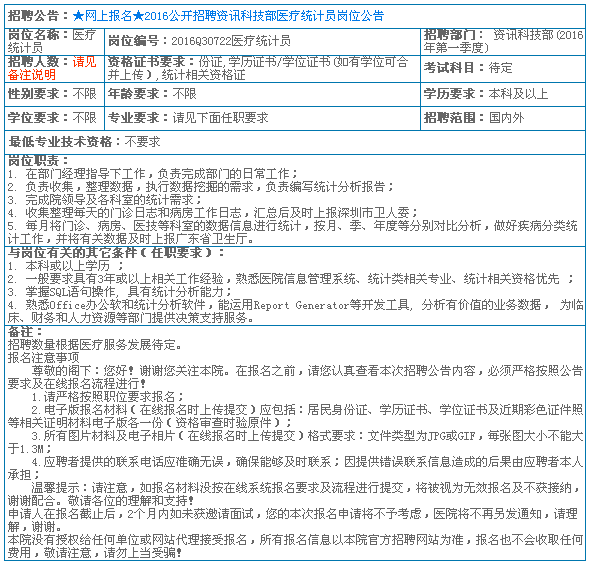The image size is (594, 565).
Task: Click the '年龄要求：不限' cell
Action: pyautogui.click(x=262, y=94)
